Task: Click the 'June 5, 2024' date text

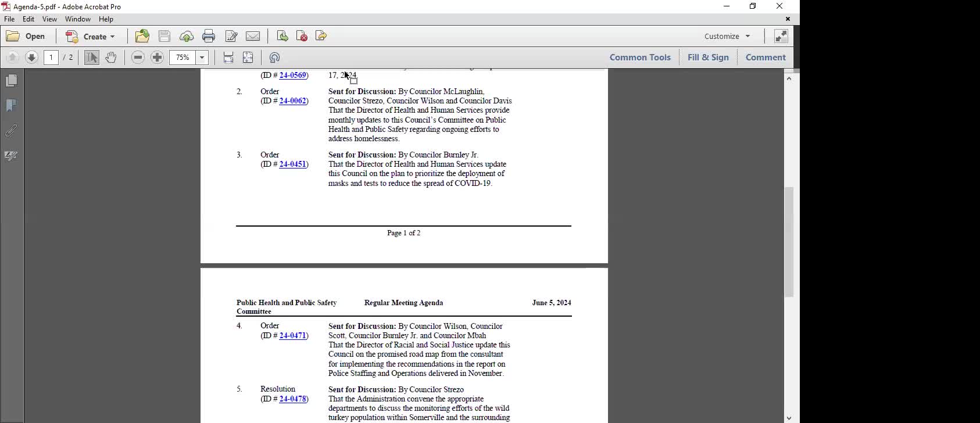Action: 551,302
